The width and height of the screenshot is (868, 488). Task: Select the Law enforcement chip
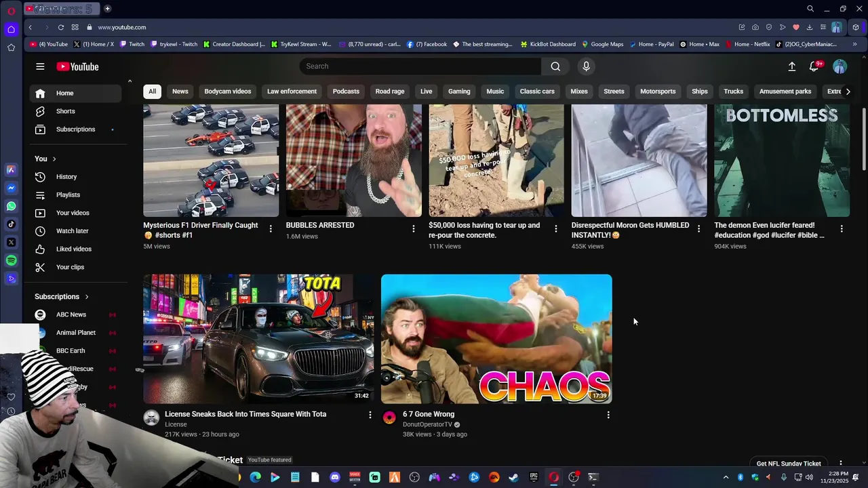click(292, 91)
